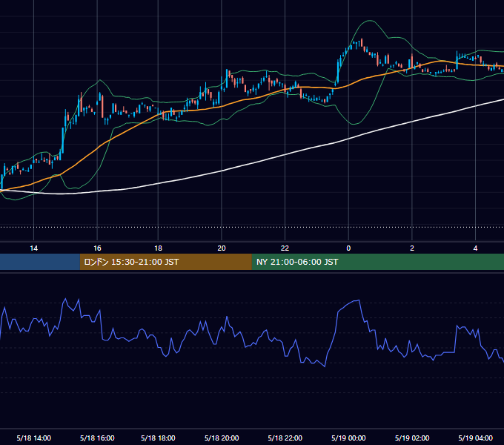Click the NY 21:00-06:00 JST session bar
This screenshot has width=504, height=445.
378,262
